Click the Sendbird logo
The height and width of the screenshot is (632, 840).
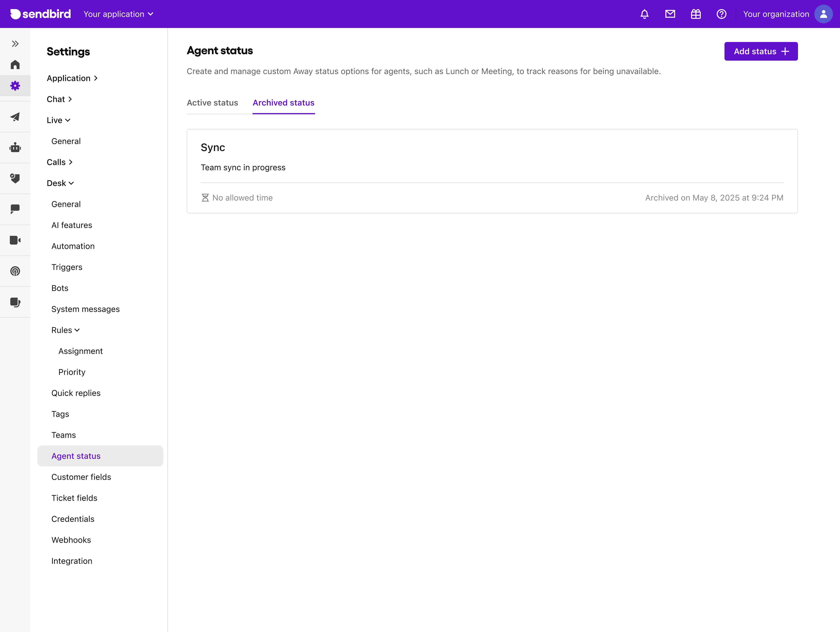41,14
